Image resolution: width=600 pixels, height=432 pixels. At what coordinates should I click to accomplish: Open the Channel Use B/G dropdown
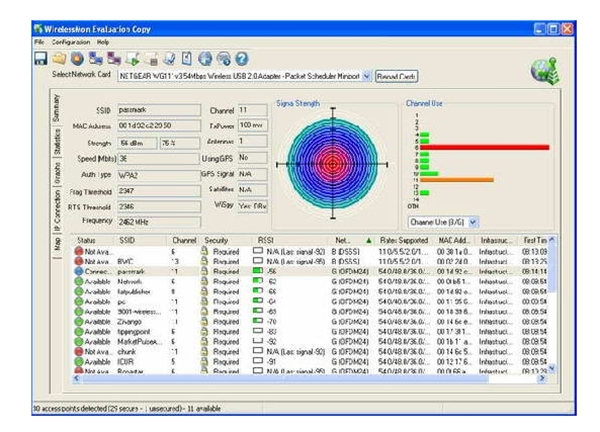point(473,222)
